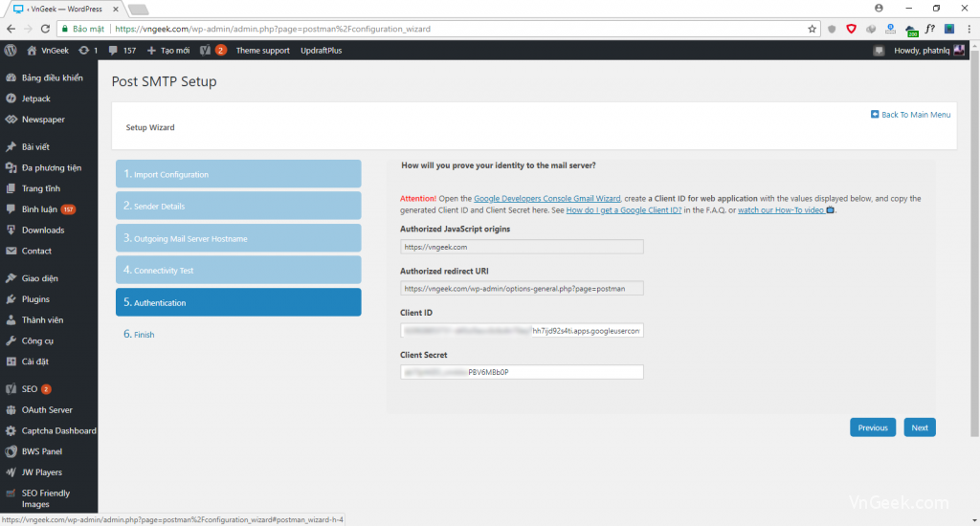The image size is (980, 526).
Task: Bookmark page with star icon
Action: [x=812, y=29]
